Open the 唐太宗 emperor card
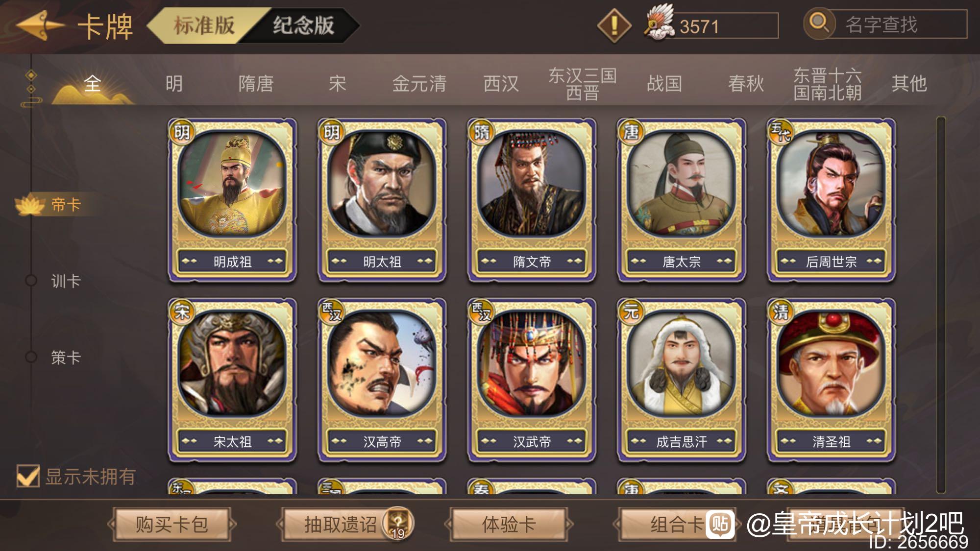This screenshot has height=551, width=980. pos(682,200)
